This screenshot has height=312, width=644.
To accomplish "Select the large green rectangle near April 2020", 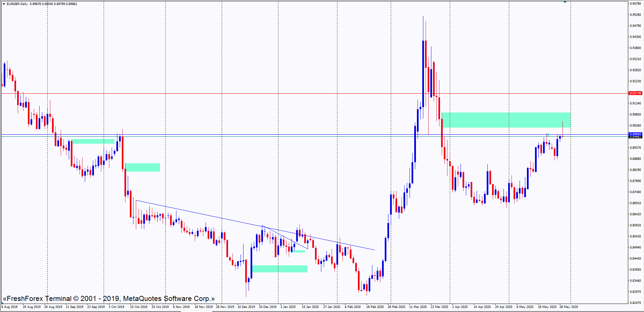I will pos(506,120).
